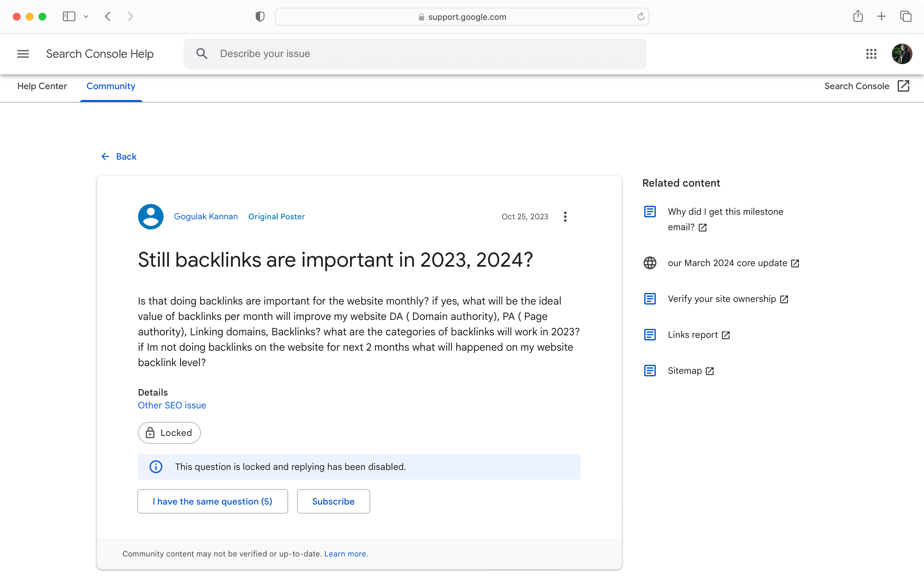Viewport: 924px width, 577px height.
Task: Click the info icon in the locked notice
Action: pyautogui.click(x=156, y=466)
